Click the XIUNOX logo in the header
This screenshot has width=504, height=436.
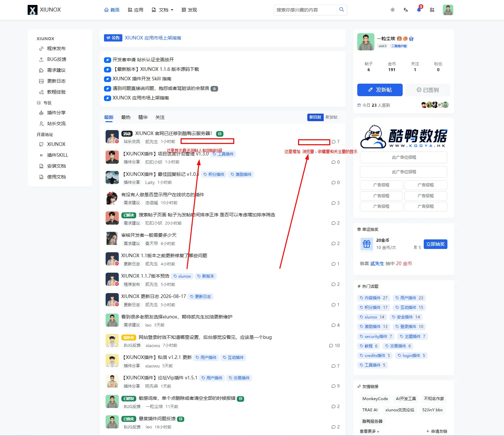(x=44, y=10)
